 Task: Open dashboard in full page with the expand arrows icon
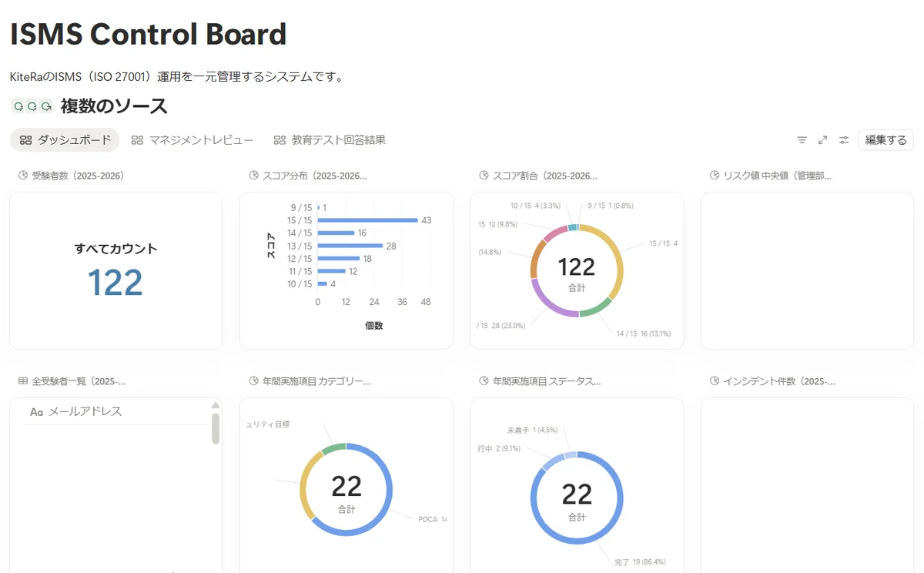coord(823,140)
